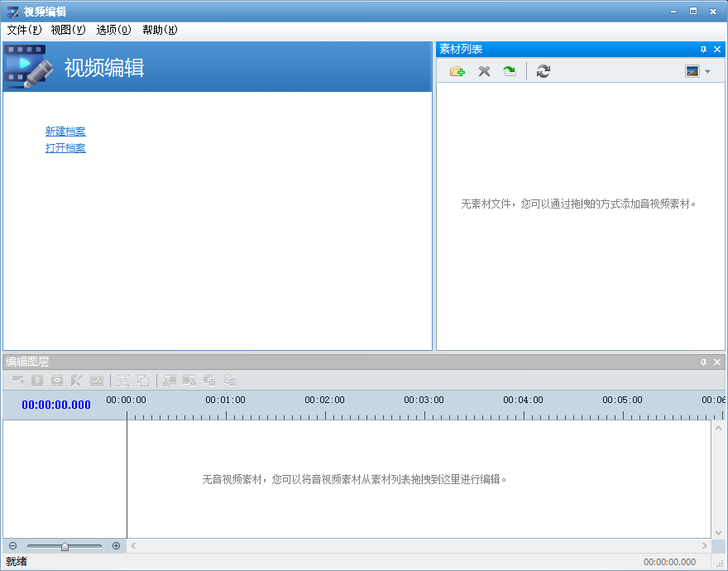Click the add material folder icon
Viewport: 728px width, 571px height.
coord(457,71)
